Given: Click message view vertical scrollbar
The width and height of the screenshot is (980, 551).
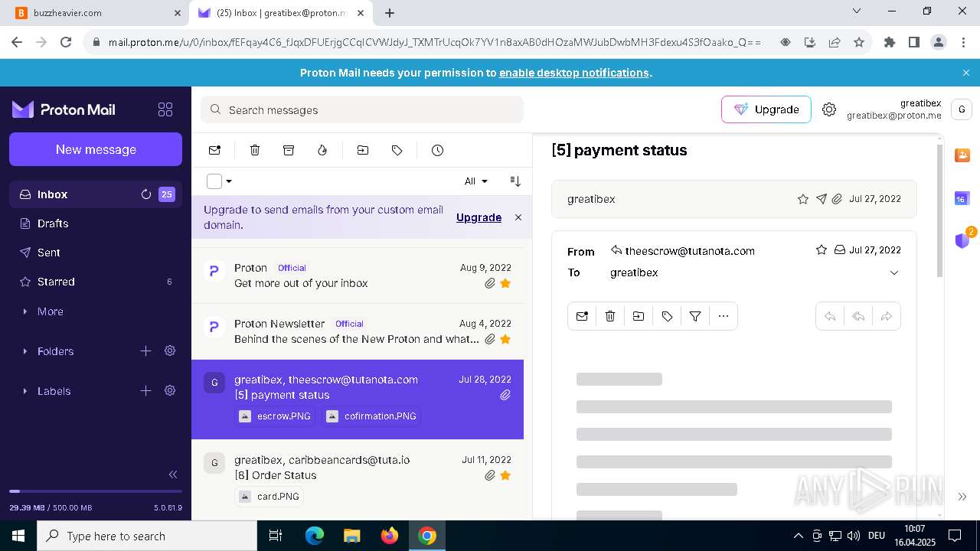Looking at the screenshot, I should click(x=940, y=210).
